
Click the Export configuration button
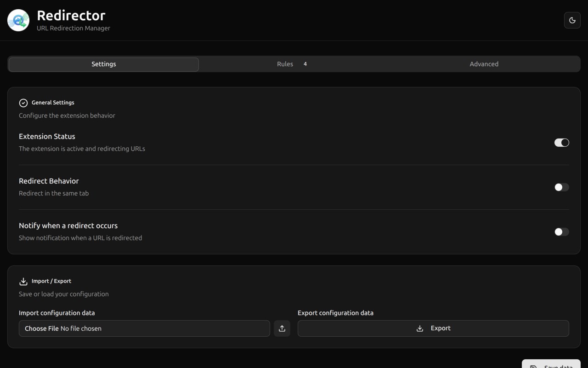433,328
